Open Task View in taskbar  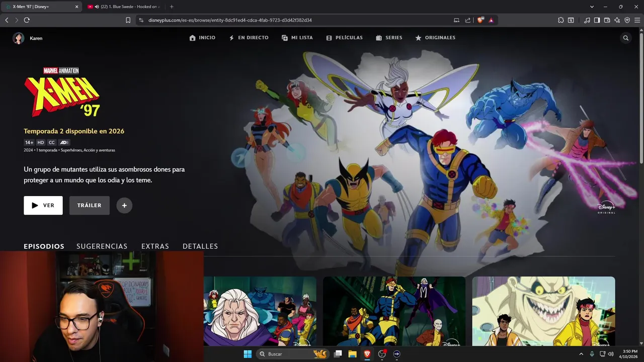tap(338, 354)
